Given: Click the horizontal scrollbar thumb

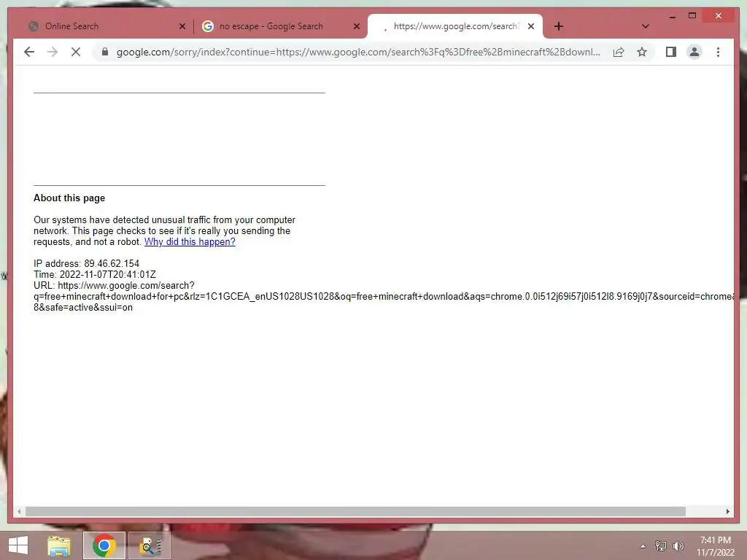Looking at the screenshot, I should pyautogui.click(x=355, y=511).
